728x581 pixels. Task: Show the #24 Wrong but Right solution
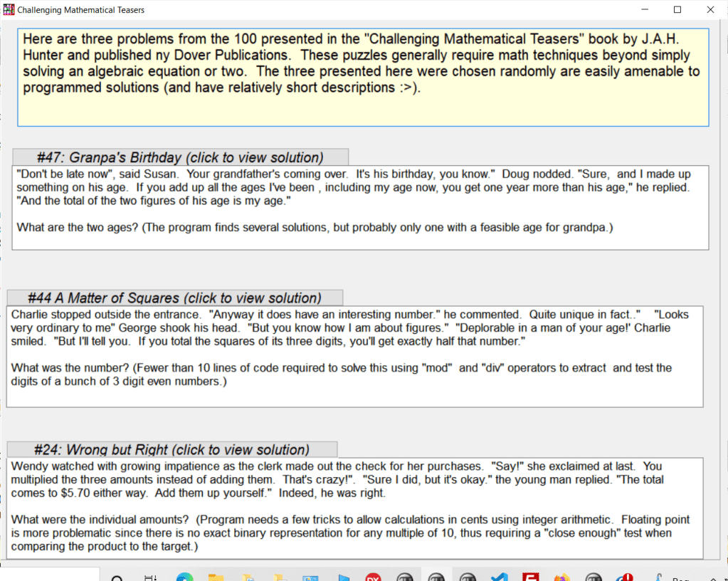(x=172, y=449)
